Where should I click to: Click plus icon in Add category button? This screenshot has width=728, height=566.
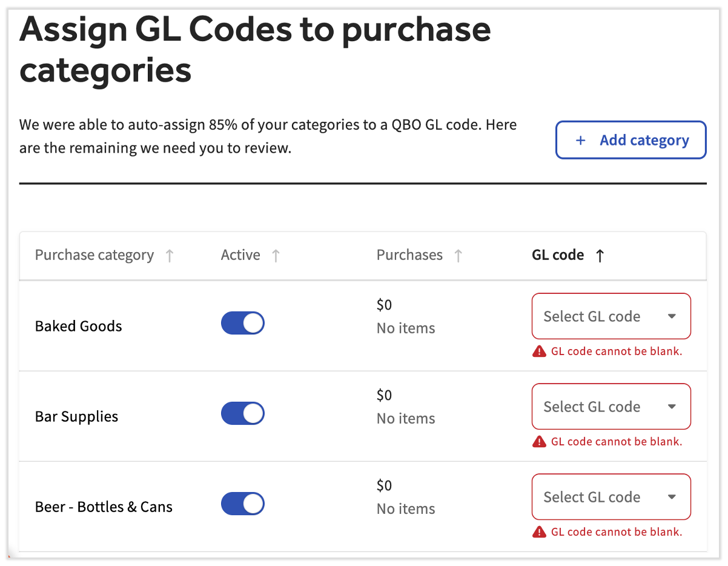tap(580, 141)
